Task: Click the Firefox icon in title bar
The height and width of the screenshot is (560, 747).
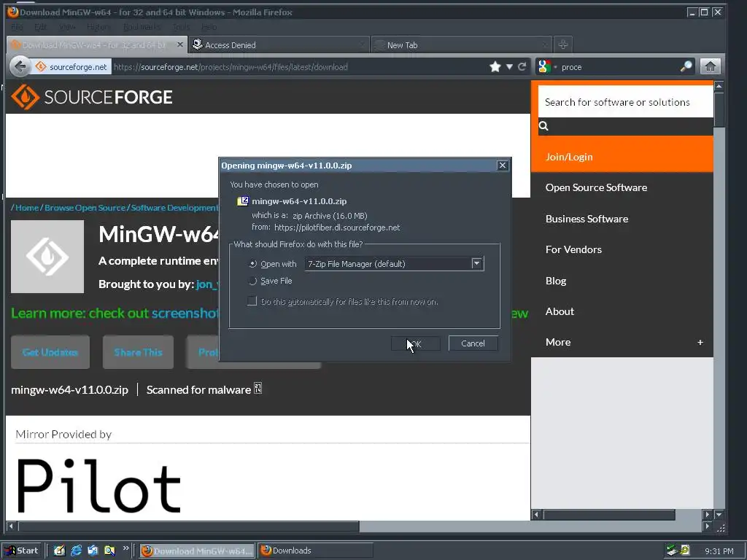Action: coord(12,12)
